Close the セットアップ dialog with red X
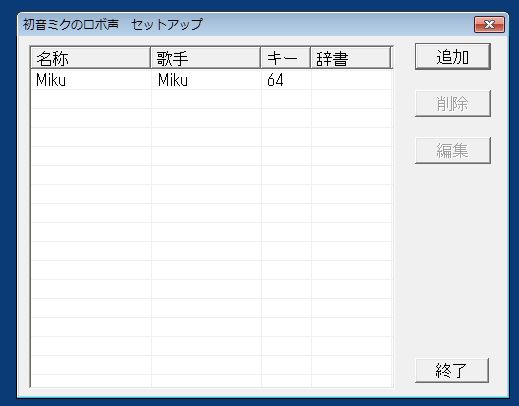This screenshot has width=519, height=406. (x=489, y=24)
